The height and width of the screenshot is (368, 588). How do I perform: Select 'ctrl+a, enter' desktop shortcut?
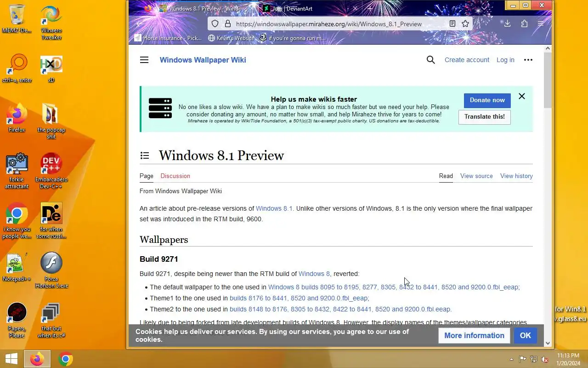point(17,69)
